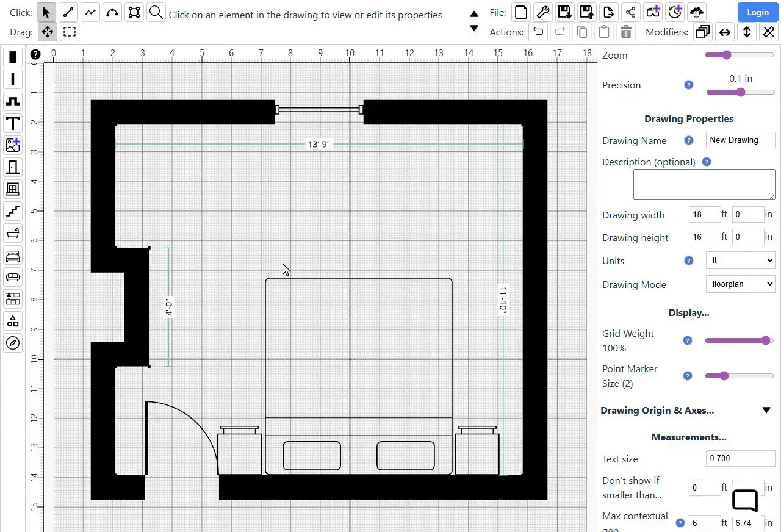Screen dimensions: 781x532
Task: Click the compass icon
Action: (13, 343)
